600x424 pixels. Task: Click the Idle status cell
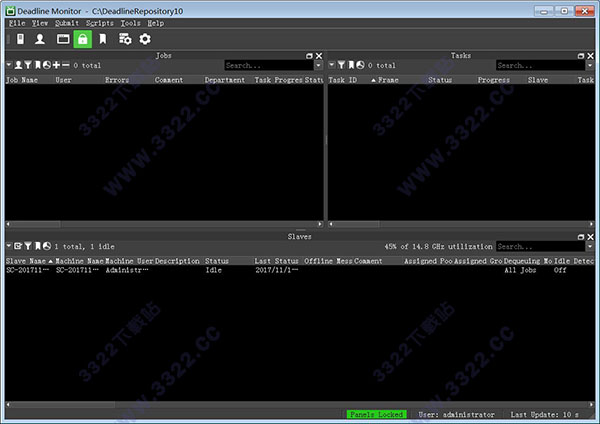214,270
